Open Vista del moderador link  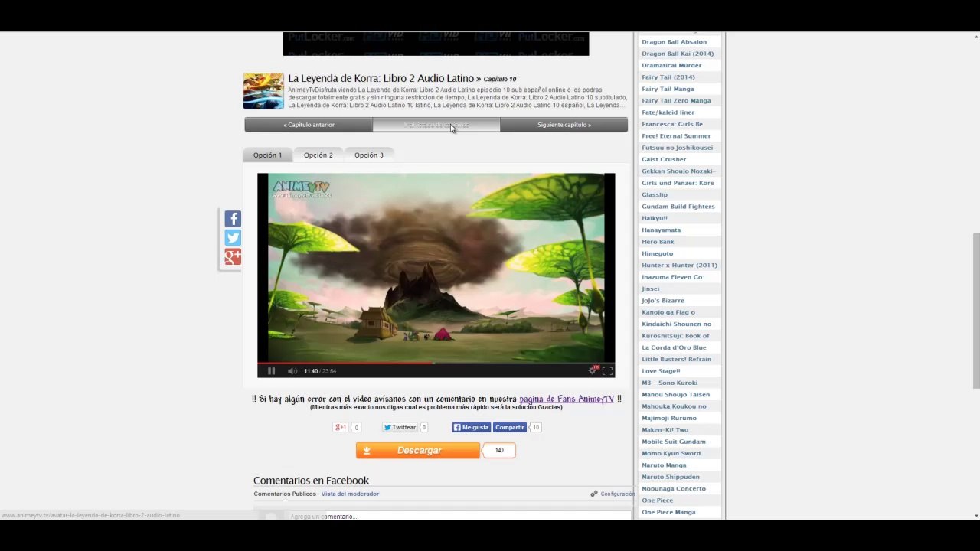pos(350,494)
